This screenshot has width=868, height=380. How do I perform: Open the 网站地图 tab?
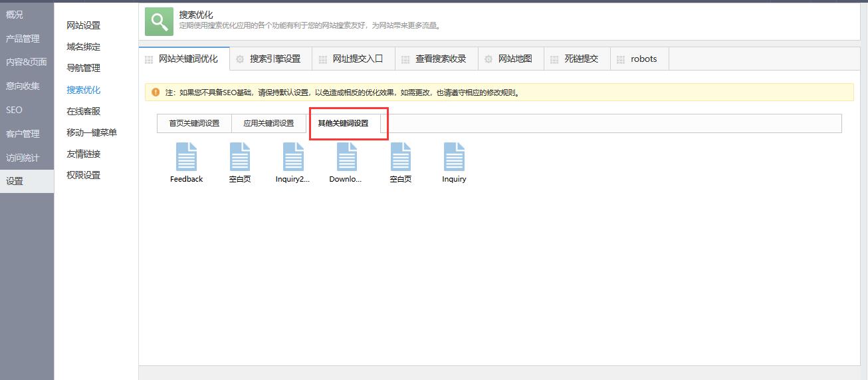pyautogui.click(x=510, y=59)
